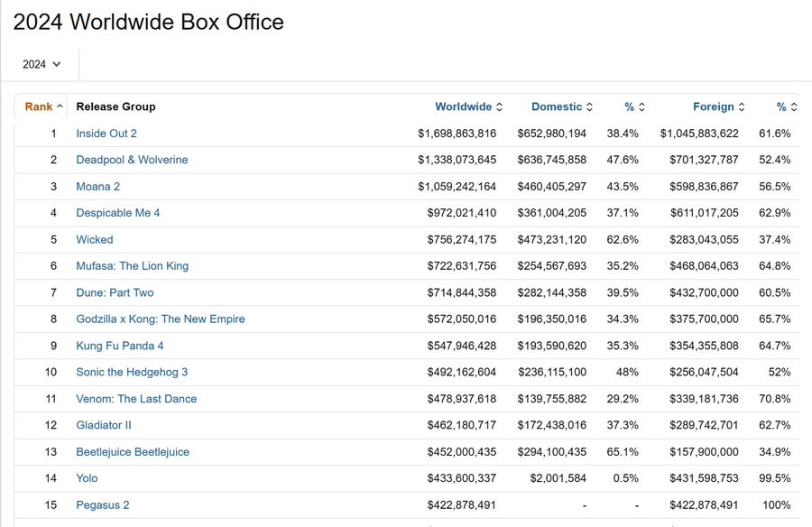812x527 pixels.
Task: Open Mufasa: The Lion King entry
Action: pos(132,266)
